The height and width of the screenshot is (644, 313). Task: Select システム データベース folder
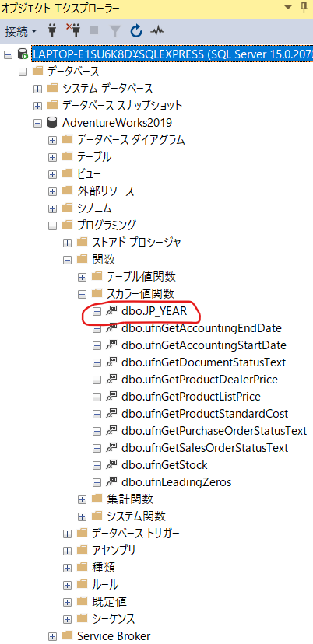point(107,89)
